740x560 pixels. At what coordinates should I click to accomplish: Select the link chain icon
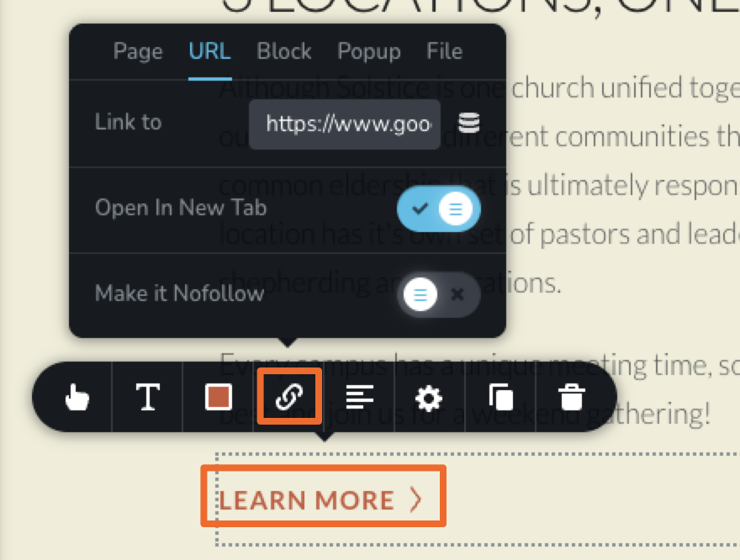pyautogui.click(x=288, y=397)
